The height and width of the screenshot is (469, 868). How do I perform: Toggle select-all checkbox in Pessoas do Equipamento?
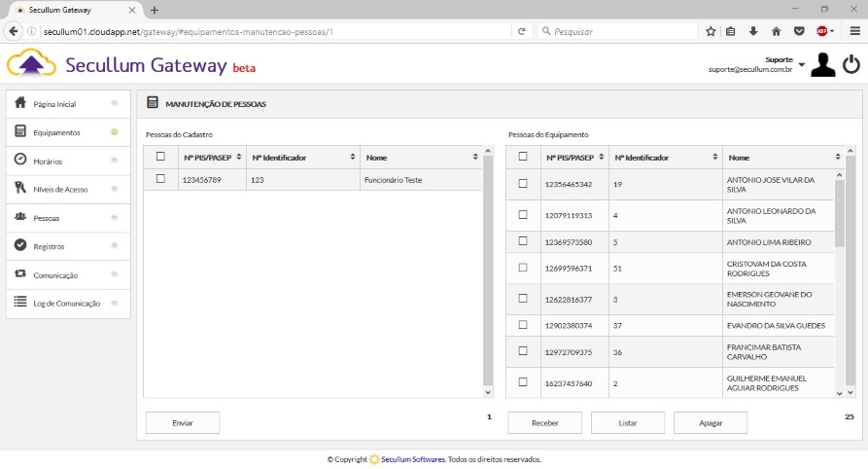[523, 156]
